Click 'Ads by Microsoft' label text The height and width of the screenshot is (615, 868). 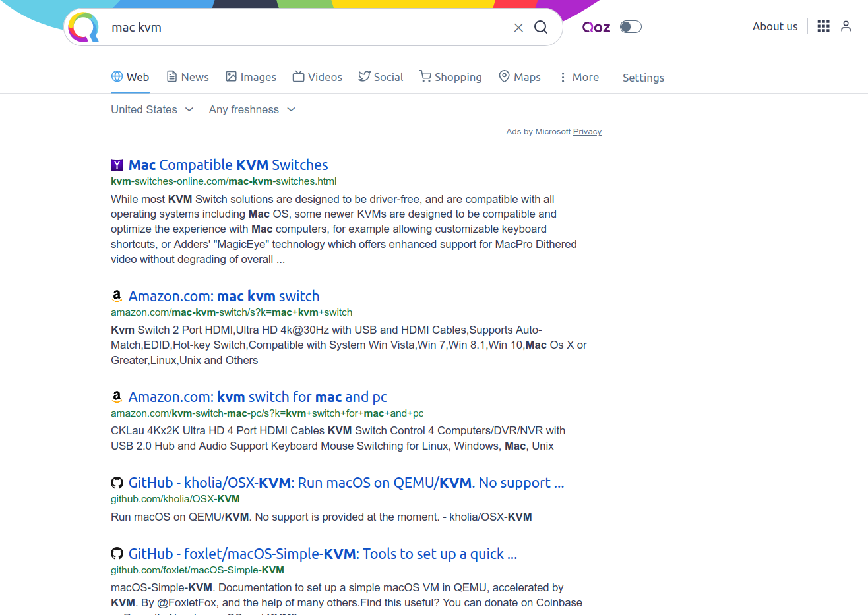(x=538, y=132)
